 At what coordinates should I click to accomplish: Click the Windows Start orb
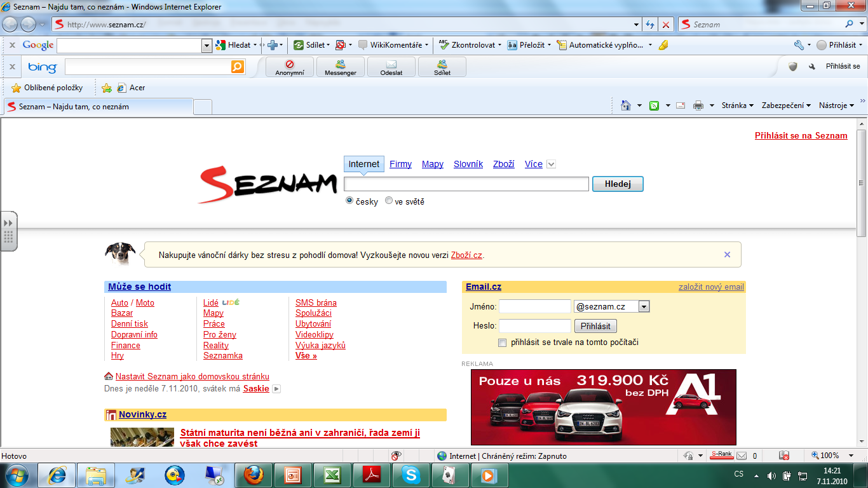[x=17, y=474]
